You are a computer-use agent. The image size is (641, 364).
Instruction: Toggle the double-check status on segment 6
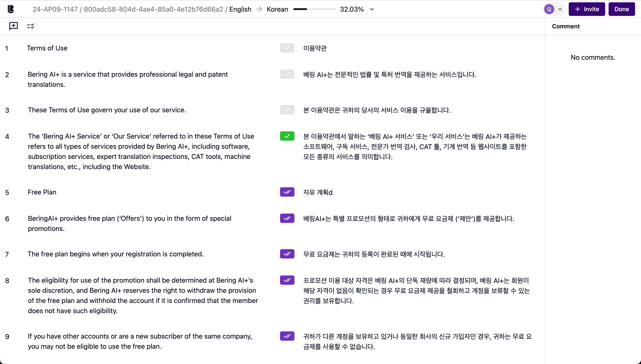pyautogui.click(x=287, y=218)
